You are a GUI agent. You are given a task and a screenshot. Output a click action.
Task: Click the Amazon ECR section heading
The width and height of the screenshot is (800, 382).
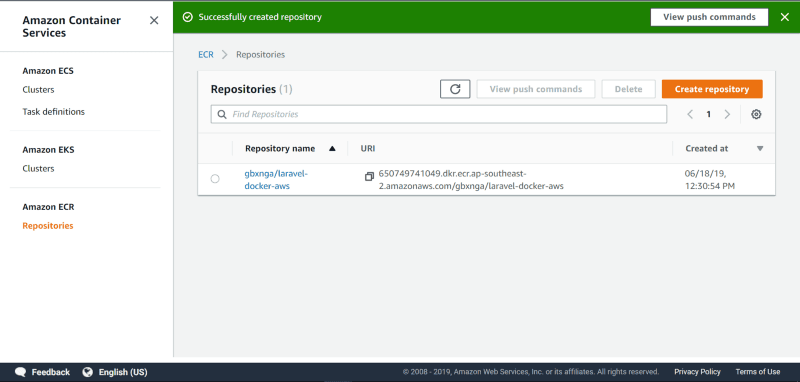[x=48, y=207]
